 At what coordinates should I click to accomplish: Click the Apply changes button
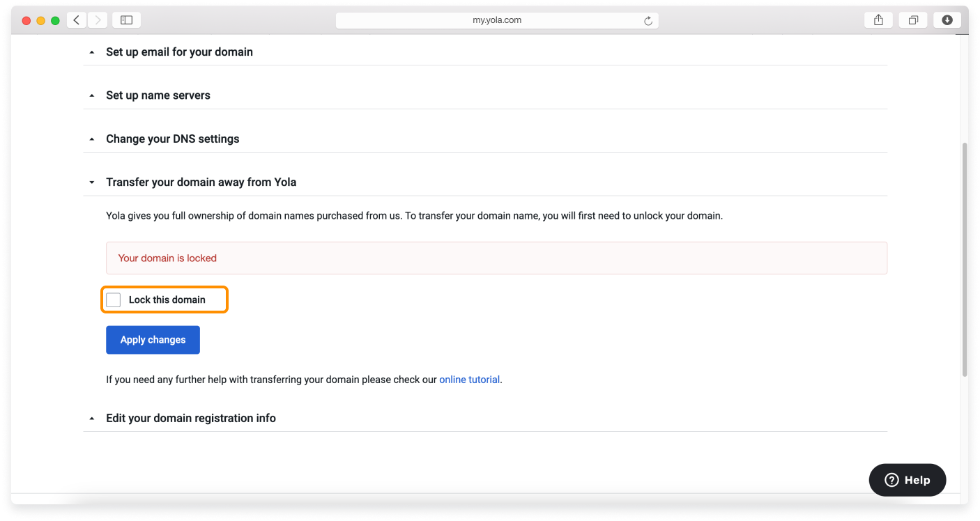pyautogui.click(x=153, y=340)
